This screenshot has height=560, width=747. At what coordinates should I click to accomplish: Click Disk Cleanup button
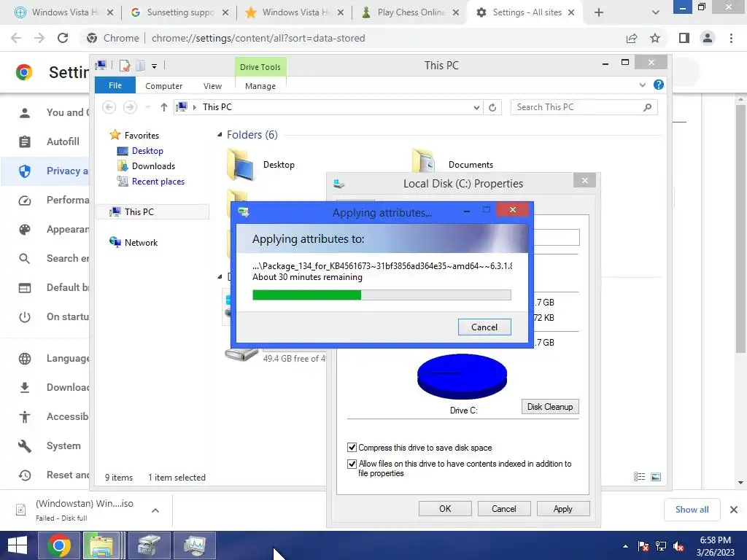[x=550, y=406]
